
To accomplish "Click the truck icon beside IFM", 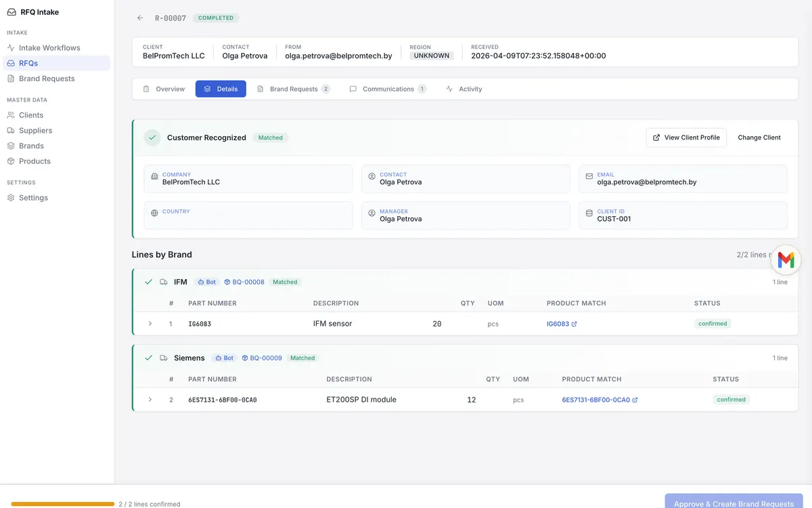I will coord(164,282).
